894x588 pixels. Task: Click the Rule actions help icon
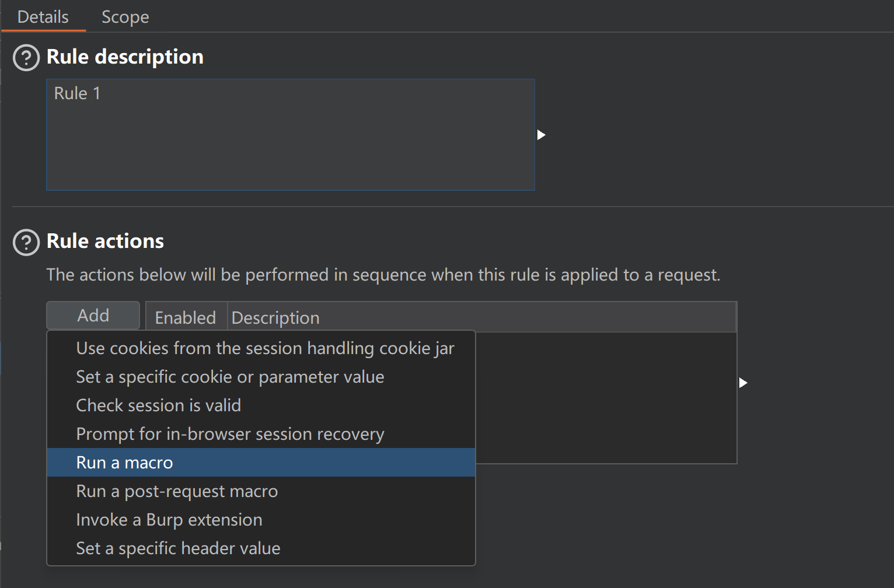pos(26,243)
